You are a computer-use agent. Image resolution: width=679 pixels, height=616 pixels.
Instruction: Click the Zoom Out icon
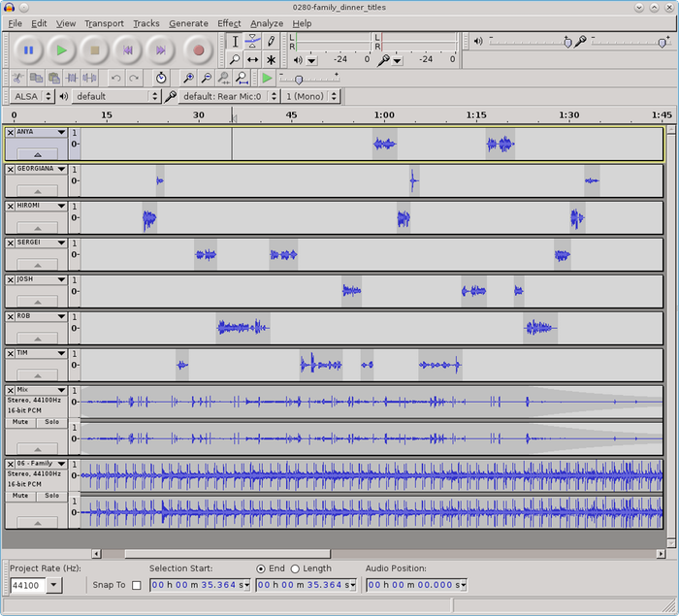pyautogui.click(x=207, y=78)
